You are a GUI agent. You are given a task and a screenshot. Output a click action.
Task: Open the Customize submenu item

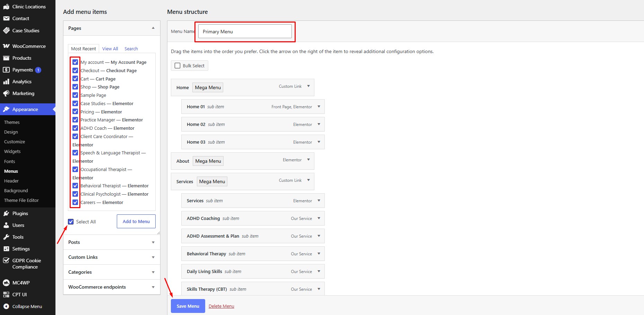[15, 142]
